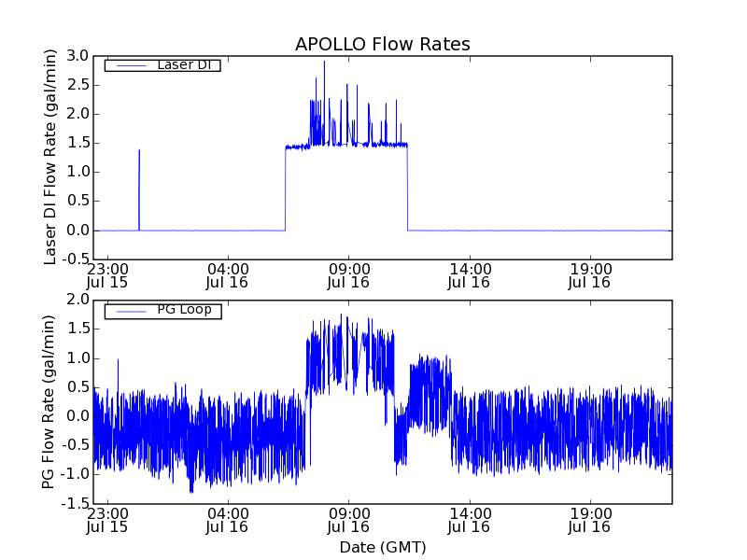The image size is (747, 560).
Task: Click the 2.0 tick on the Laser DI axis
Action: click(78, 114)
